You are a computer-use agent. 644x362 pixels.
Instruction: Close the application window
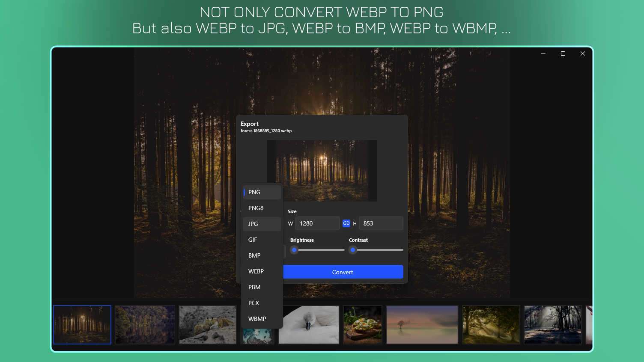583,53
